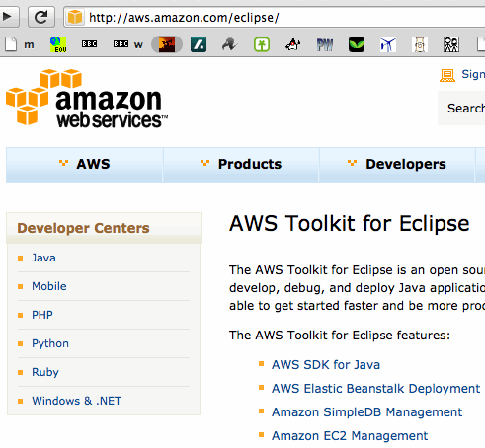Open the teal slash-logo bookmark
The height and width of the screenshot is (448, 485).
pyautogui.click(x=199, y=44)
